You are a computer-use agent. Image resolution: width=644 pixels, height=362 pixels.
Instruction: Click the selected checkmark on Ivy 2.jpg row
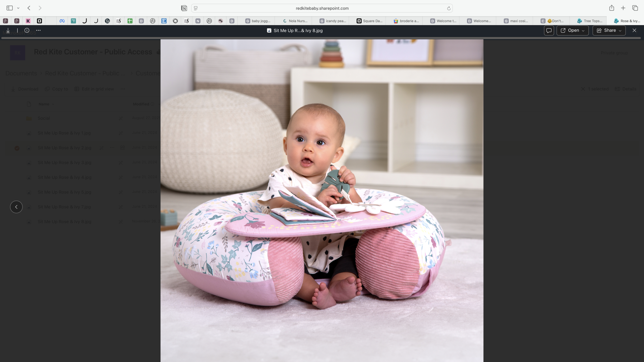[x=17, y=148]
